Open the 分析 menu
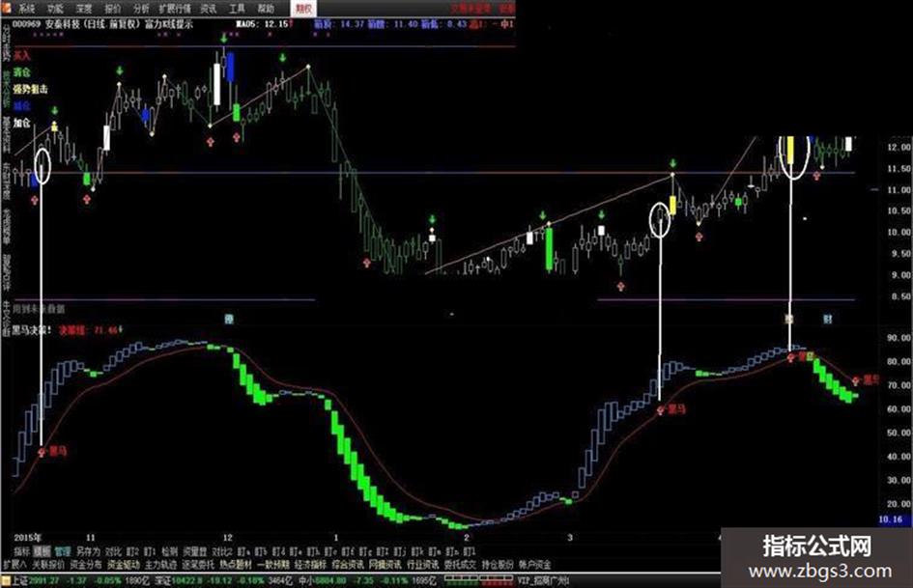 point(141,8)
